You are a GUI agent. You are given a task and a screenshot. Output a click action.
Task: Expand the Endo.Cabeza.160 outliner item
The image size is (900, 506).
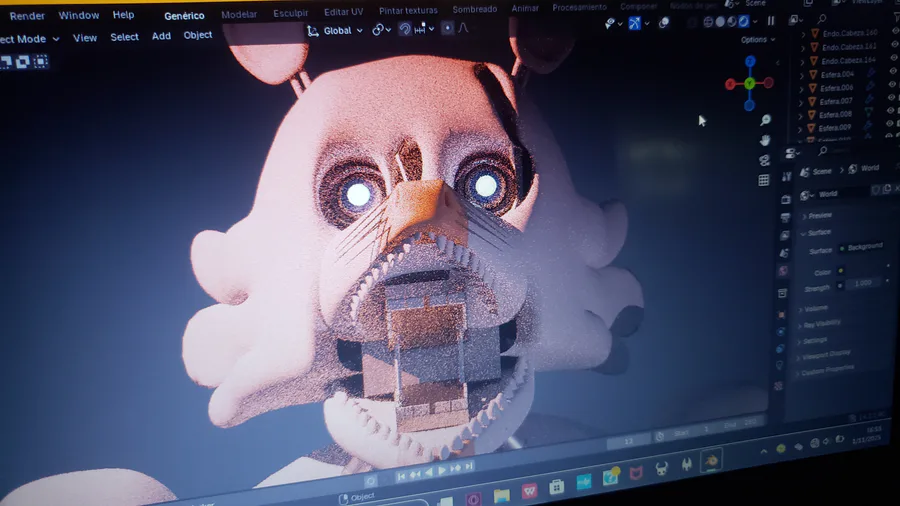[803, 34]
